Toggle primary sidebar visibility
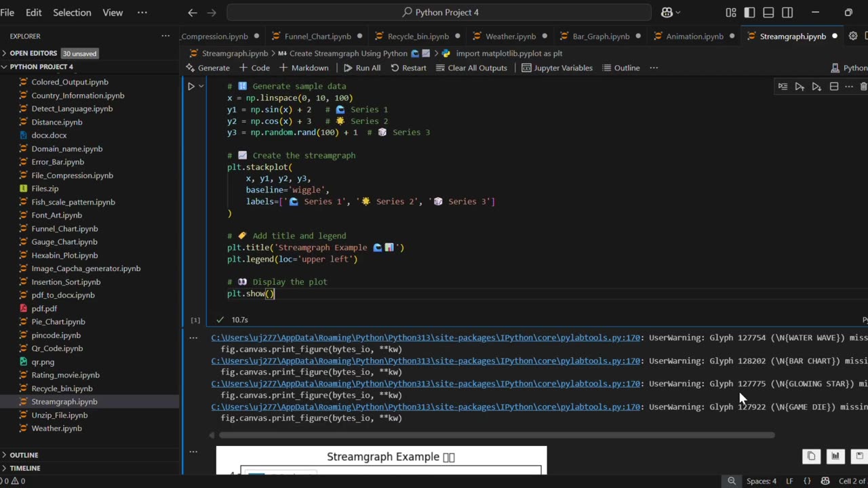Viewport: 868px width, 488px height. click(x=749, y=12)
